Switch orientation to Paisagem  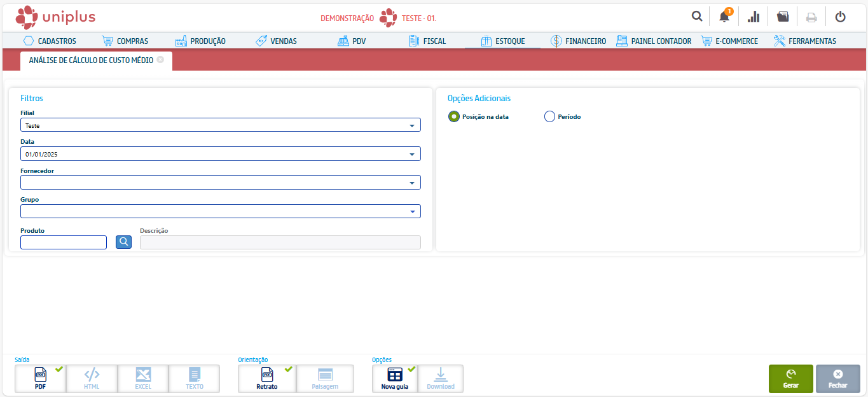pos(325,379)
